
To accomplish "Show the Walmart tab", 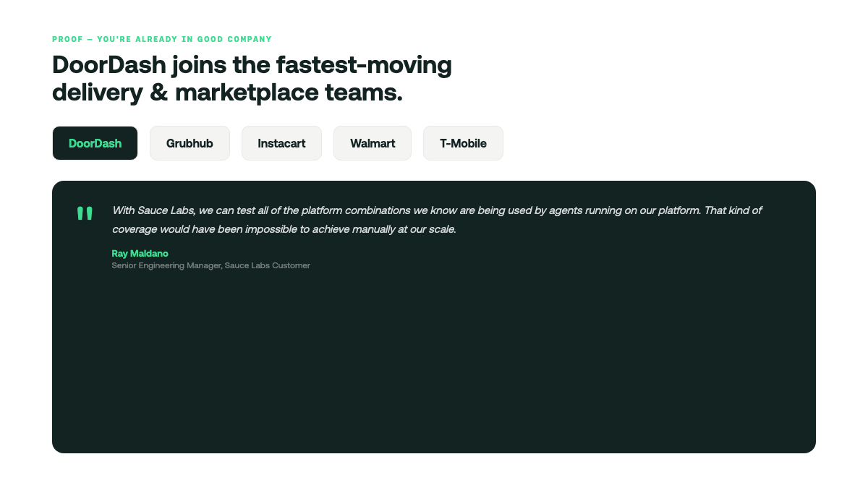I will click(373, 143).
